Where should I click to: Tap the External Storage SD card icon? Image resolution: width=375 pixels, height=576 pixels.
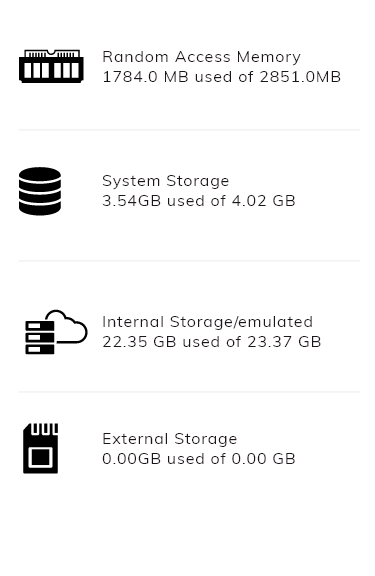[41, 448]
